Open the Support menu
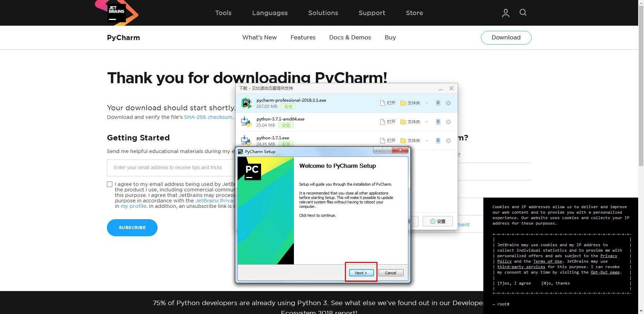This screenshot has height=314, width=644. point(372,13)
